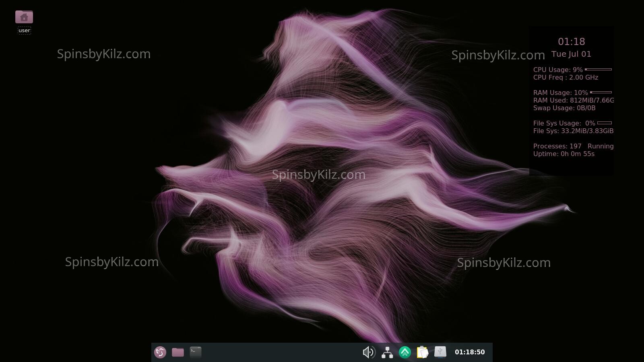Select the user home folder desktop icon
This screenshot has height=362, width=644.
[x=24, y=17]
